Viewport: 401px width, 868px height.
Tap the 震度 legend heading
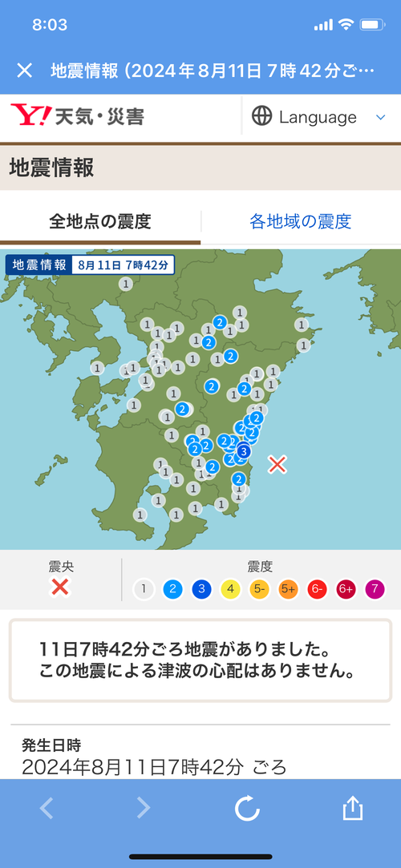coord(260,567)
